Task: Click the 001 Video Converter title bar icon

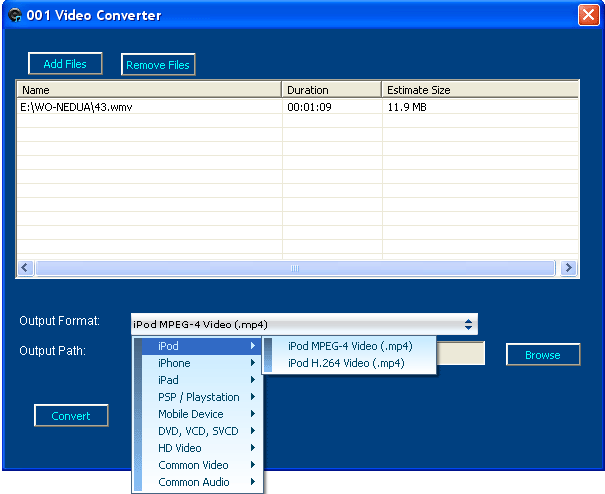Action: pos(15,15)
